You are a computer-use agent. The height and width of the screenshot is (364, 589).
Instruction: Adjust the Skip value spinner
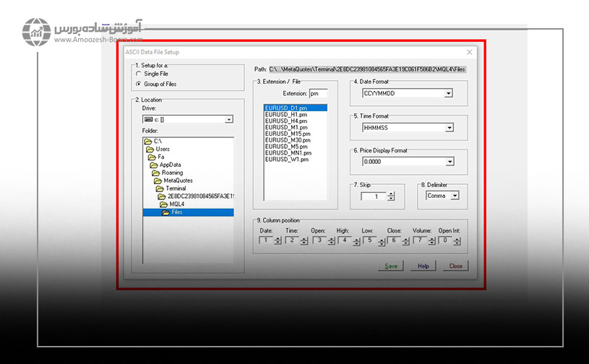tap(391, 196)
